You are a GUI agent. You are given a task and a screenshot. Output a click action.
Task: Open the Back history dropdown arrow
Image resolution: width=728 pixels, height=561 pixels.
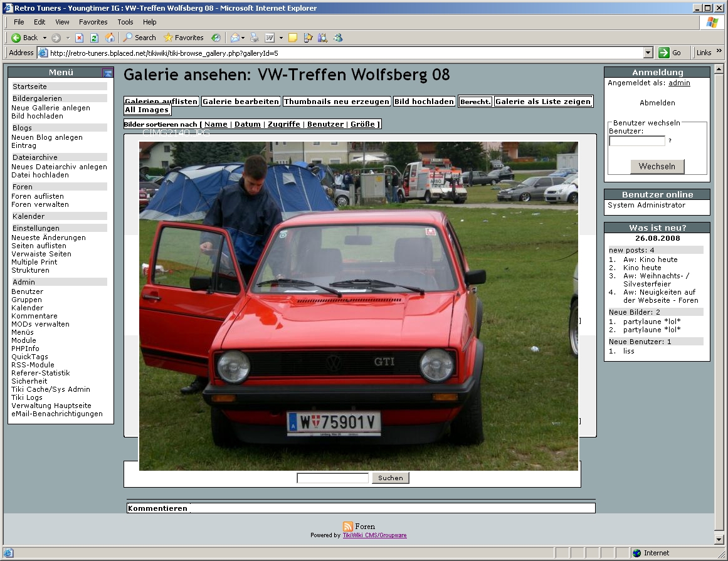click(45, 38)
